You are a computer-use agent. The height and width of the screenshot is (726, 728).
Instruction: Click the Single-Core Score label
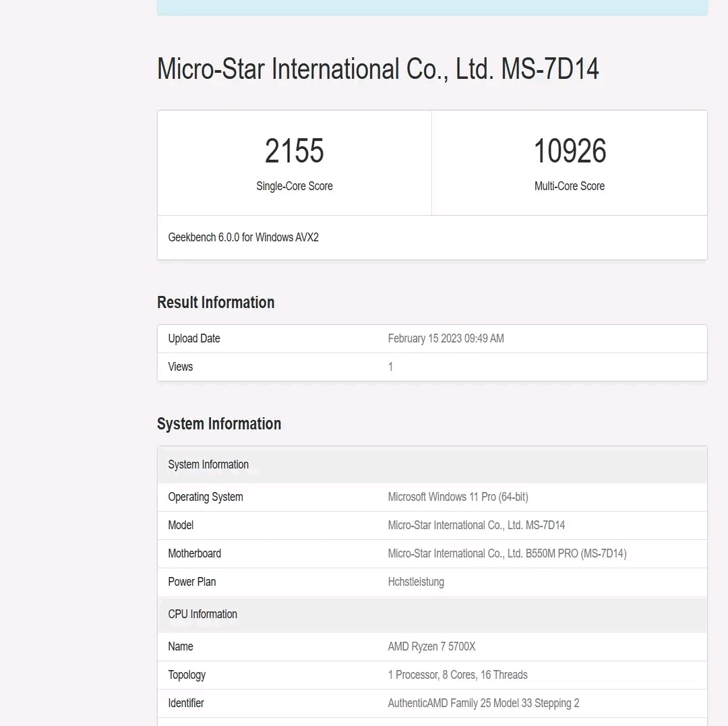click(295, 186)
